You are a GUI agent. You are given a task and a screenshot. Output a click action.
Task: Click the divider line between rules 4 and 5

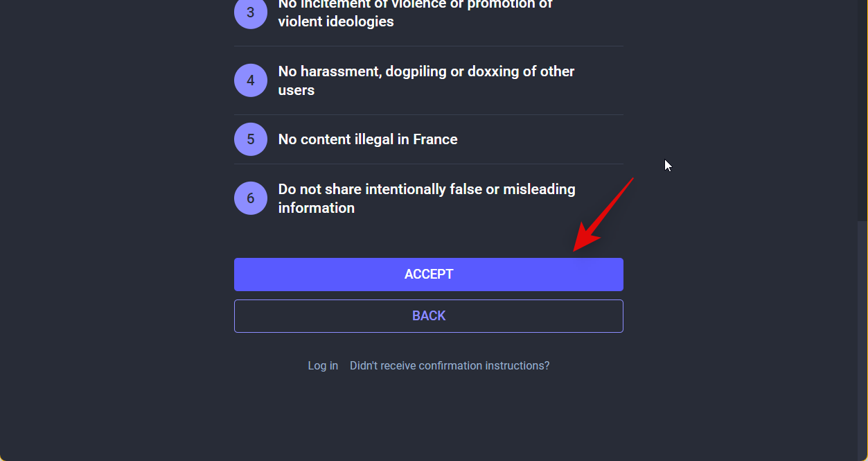point(428,114)
